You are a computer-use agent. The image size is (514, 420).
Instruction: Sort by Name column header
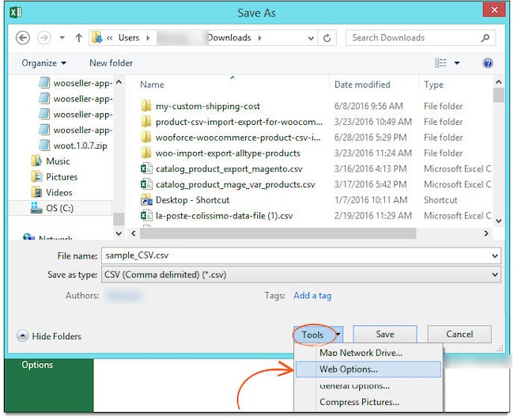pyautogui.click(x=152, y=85)
